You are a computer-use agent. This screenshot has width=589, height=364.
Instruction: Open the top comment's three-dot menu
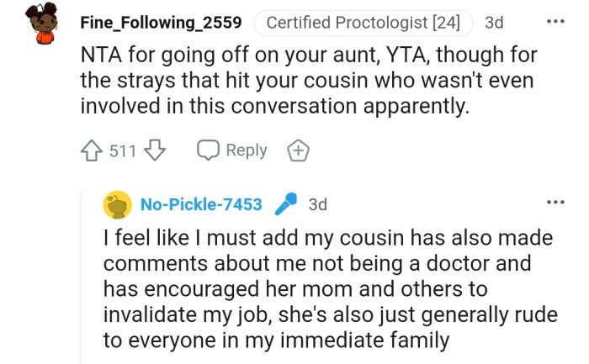pos(555,21)
